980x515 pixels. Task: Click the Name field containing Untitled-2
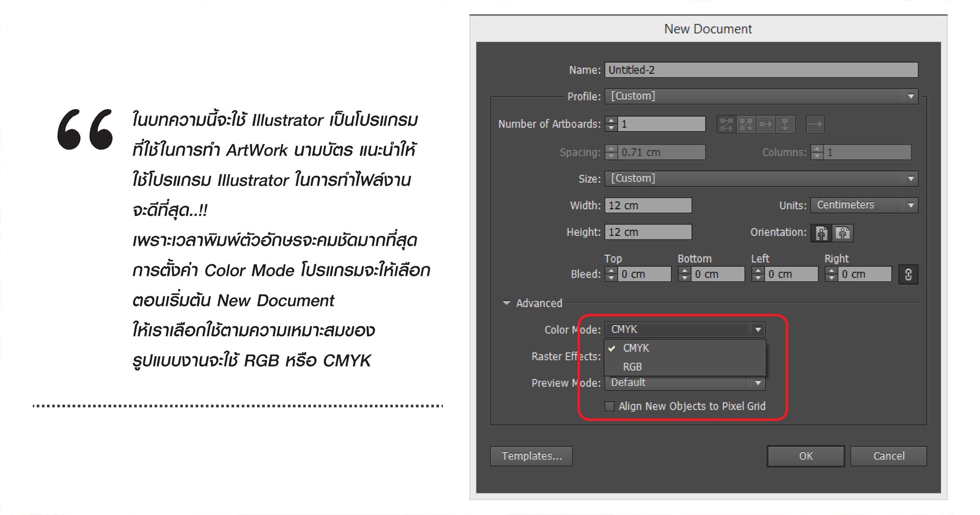coord(761,70)
